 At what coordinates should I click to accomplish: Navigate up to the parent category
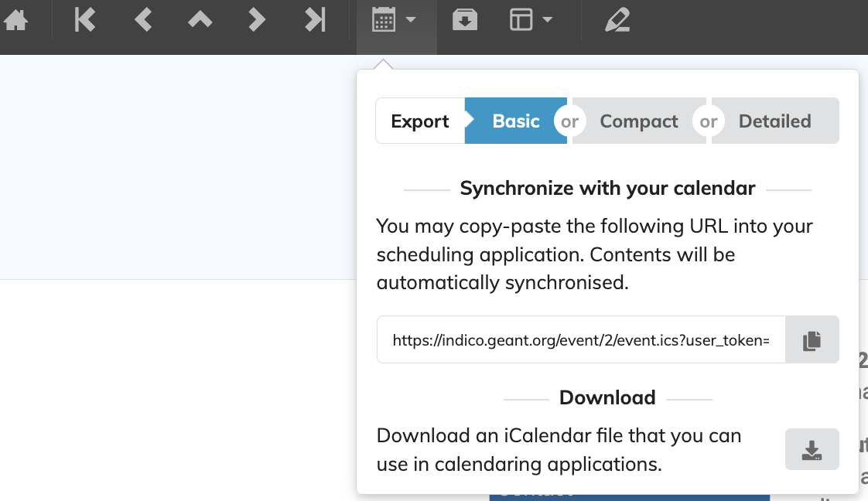pos(200,20)
